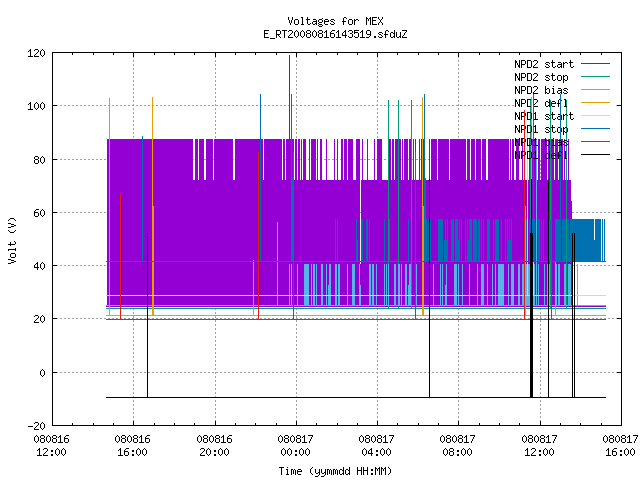
Task: Click the x-axis tick '080816 16:00'
Action: pos(133,446)
